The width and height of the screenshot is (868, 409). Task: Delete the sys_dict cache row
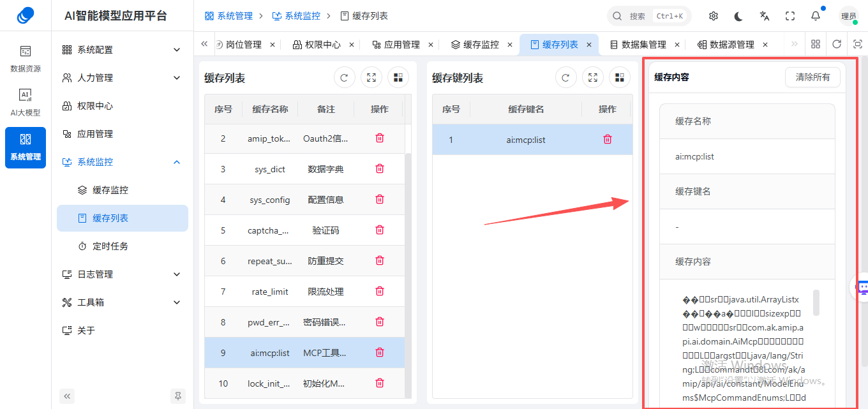380,168
